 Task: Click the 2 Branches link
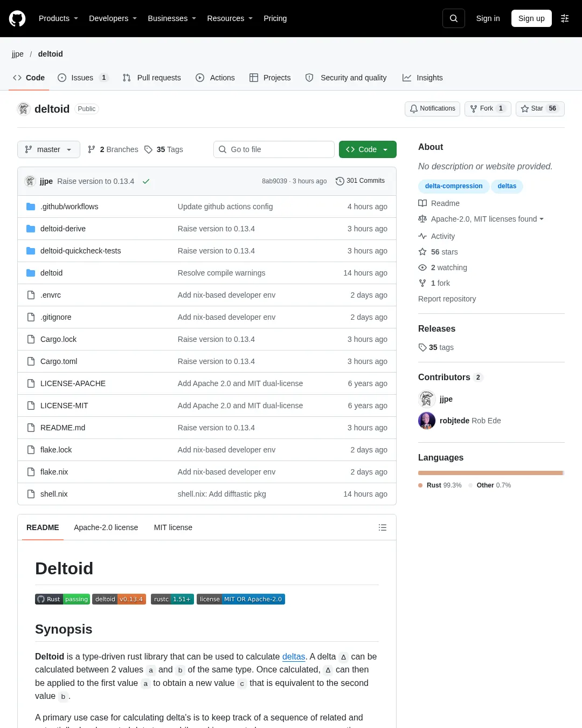click(x=113, y=149)
